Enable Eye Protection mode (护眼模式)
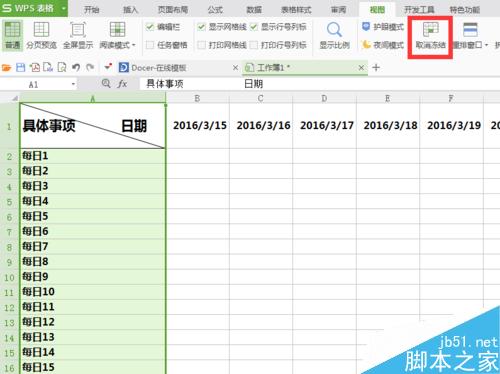Screen dimensions: 500x374 [x=383, y=27]
